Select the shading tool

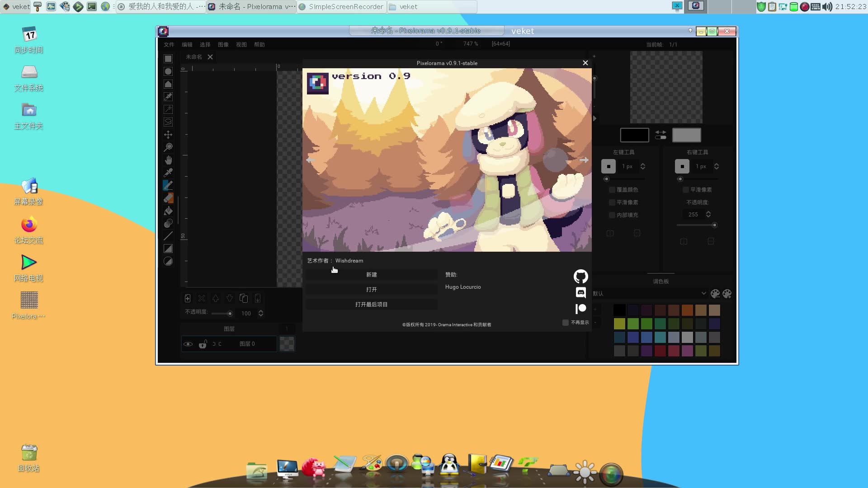[x=168, y=223]
